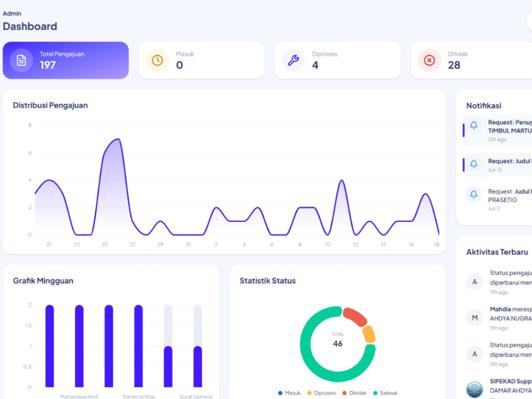The image size is (532, 399).
Task: Toggle Ditolak legend in Statistik Status
Action: [x=354, y=393]
